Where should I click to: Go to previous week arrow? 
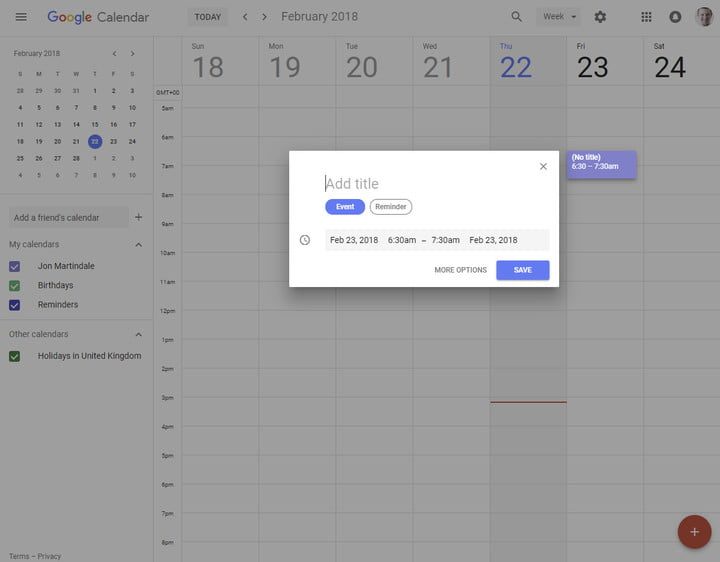point(245,17)
